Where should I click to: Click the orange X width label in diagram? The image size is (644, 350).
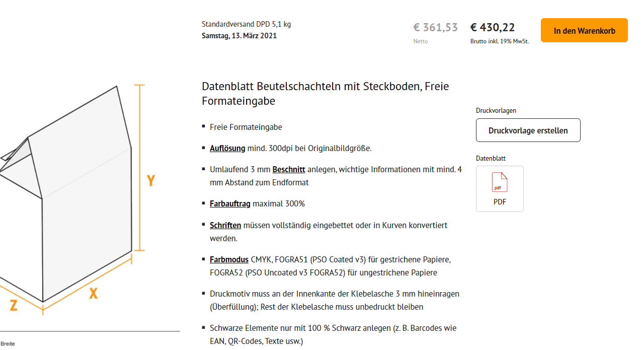[93, 293]
